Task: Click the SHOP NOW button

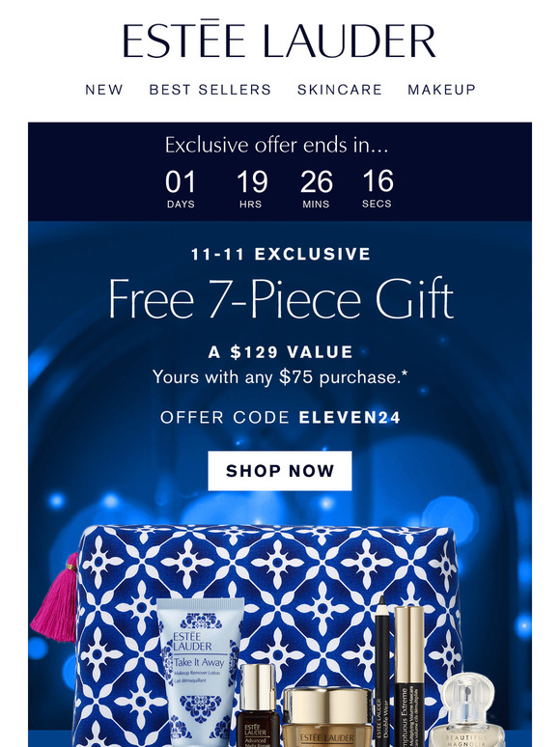Action: (280, 471)
